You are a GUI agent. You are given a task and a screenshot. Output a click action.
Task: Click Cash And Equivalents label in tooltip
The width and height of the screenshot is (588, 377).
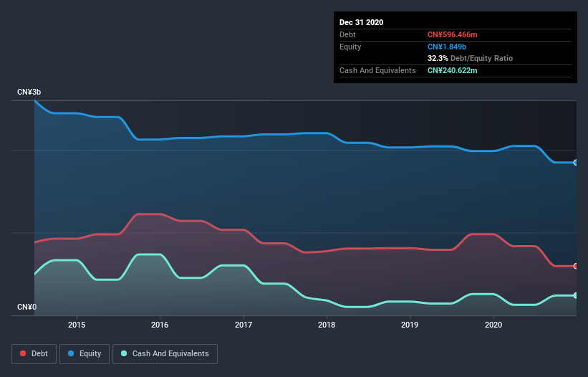(377, 70)
